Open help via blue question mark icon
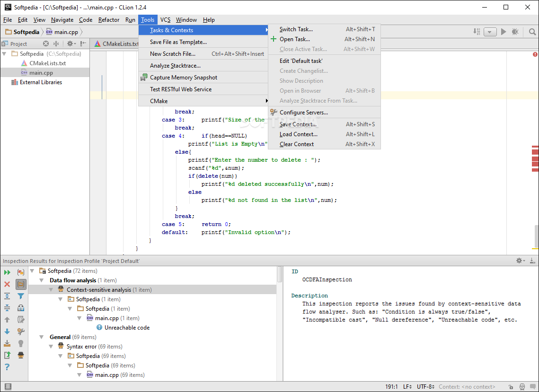The width and height of the screenshot is (539, 392). click(7, 367)
